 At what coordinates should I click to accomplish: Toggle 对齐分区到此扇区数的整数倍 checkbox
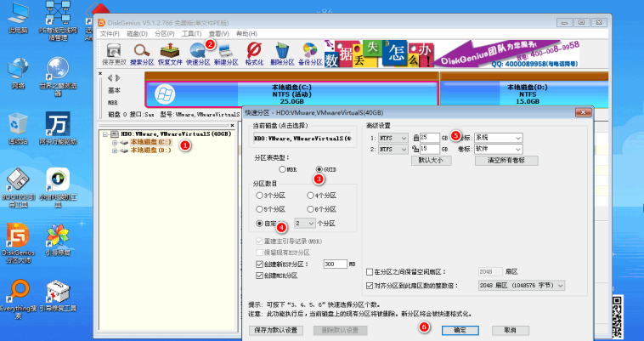click(x=370, y=285)
